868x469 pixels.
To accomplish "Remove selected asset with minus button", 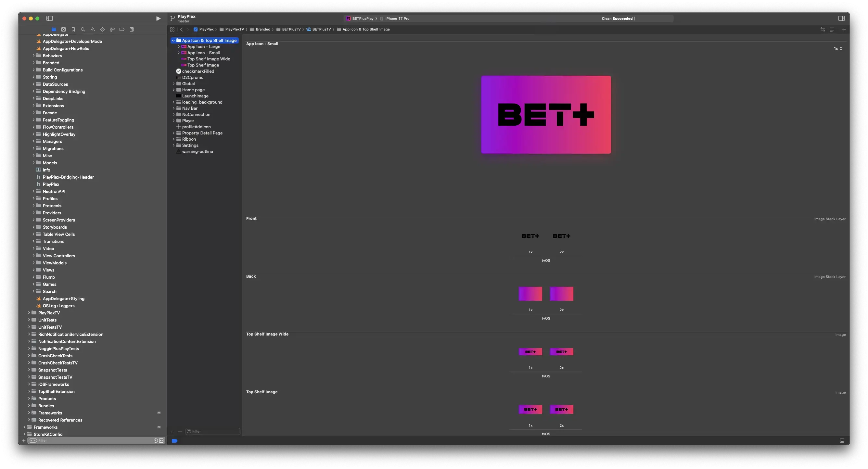I will click(x=180, y=432).
